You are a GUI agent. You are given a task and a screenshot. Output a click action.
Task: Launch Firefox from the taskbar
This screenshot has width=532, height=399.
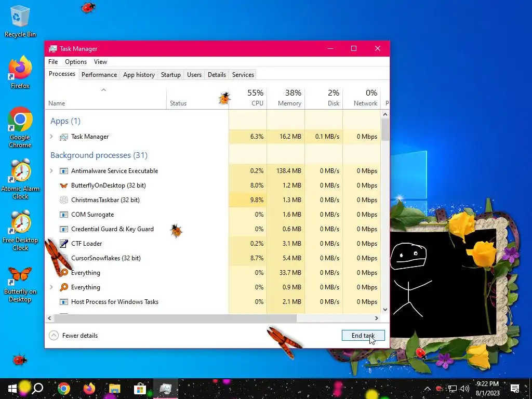[89, 389]
